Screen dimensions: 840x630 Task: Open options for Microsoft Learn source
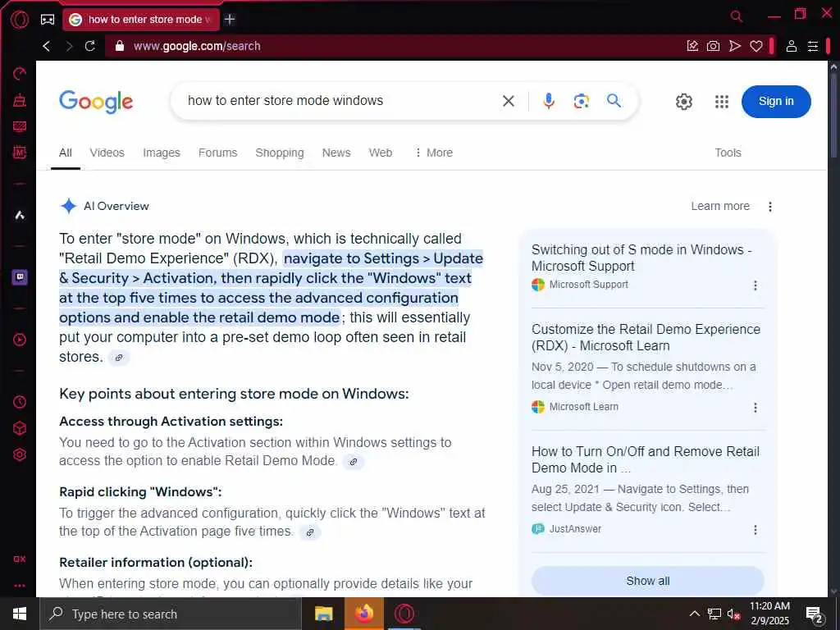756,408
